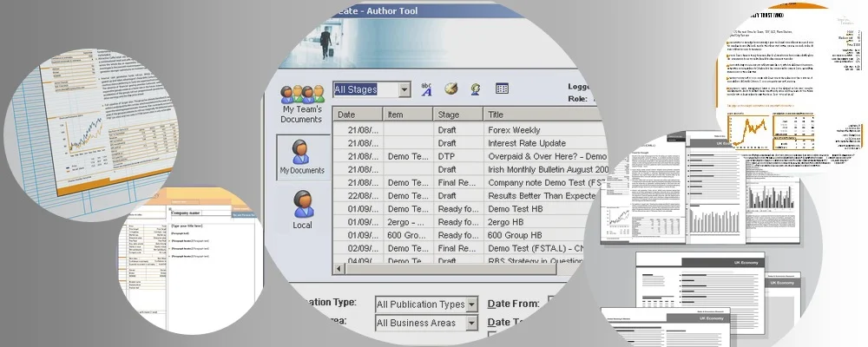The image size is (868, 347).
Task: Select the Results Better Than Expected title
Action: (x=542, y=196)
